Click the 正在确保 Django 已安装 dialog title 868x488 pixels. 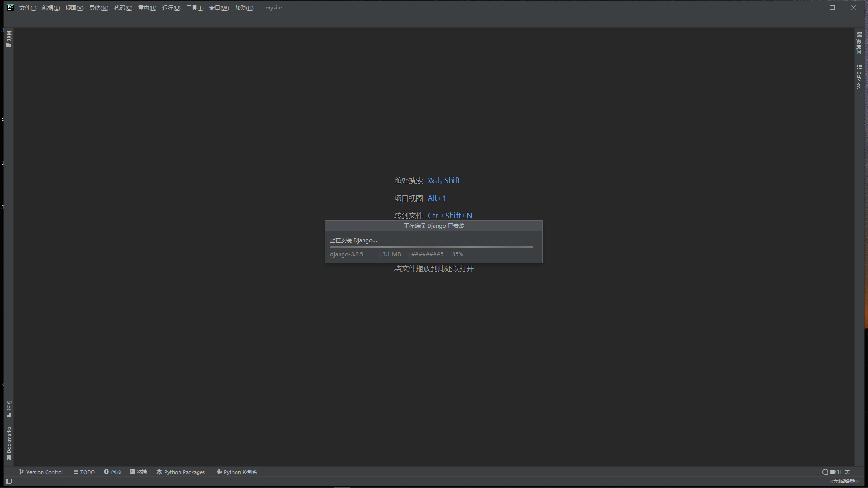(x=434, y=226)
